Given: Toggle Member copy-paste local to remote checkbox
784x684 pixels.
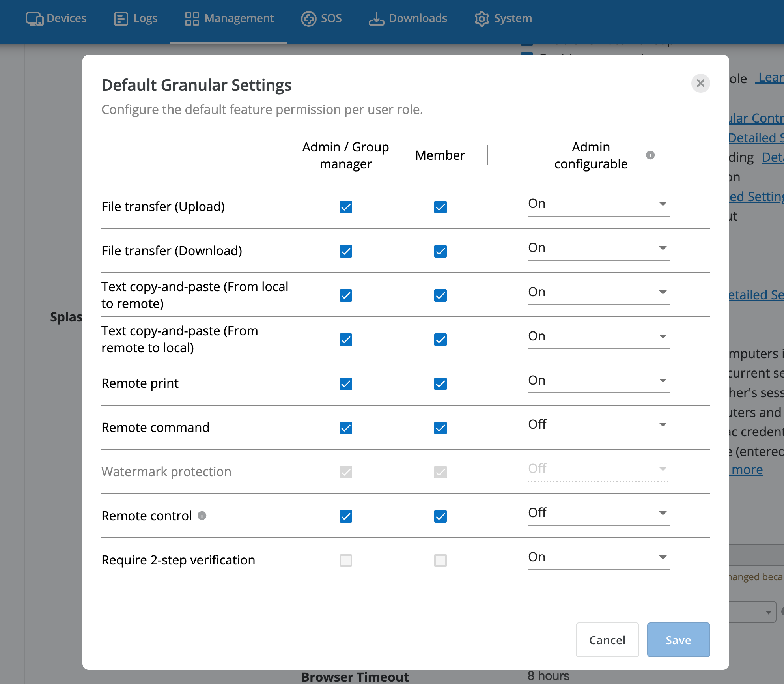Looking at the screenshot, I should [441, 295].
